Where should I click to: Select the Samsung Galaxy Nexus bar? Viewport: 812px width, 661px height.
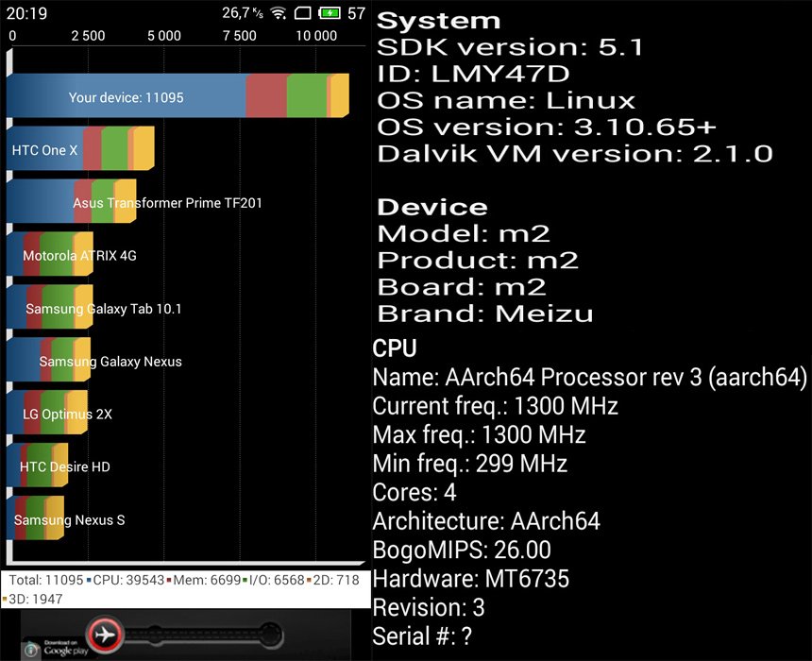[x=49, y=360]
